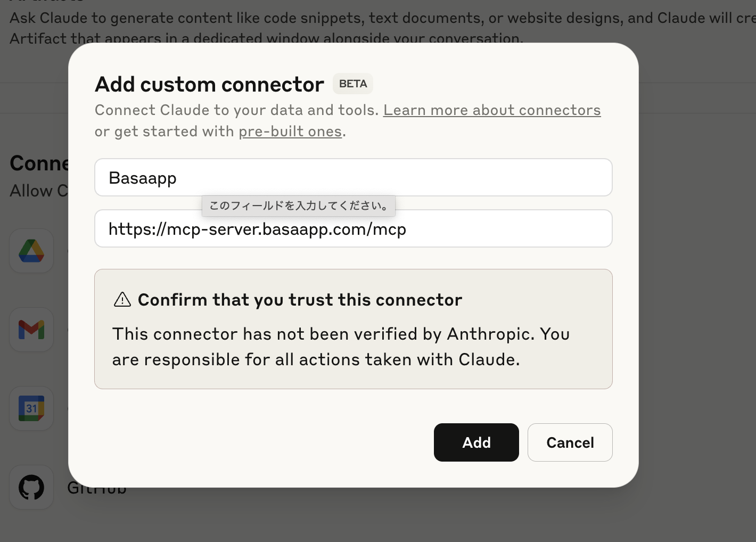The image size is (756, 542).
Task: Click the partially hidden GitHub label
Action: [x=97, y=491]
